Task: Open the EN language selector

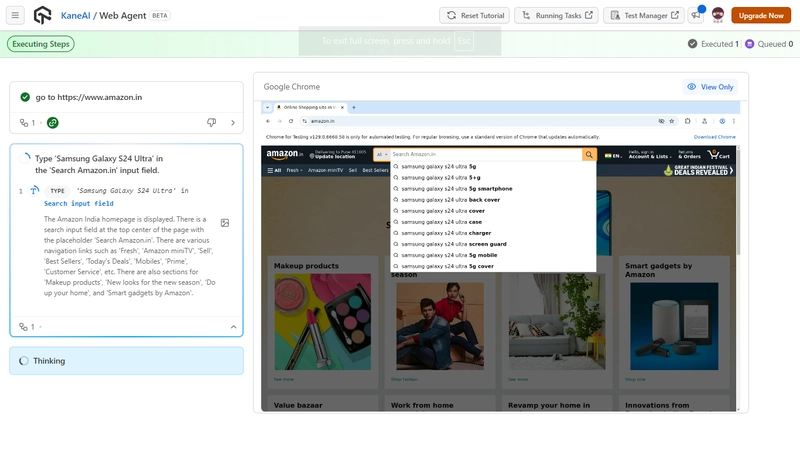Action: [x=613, y=156]
